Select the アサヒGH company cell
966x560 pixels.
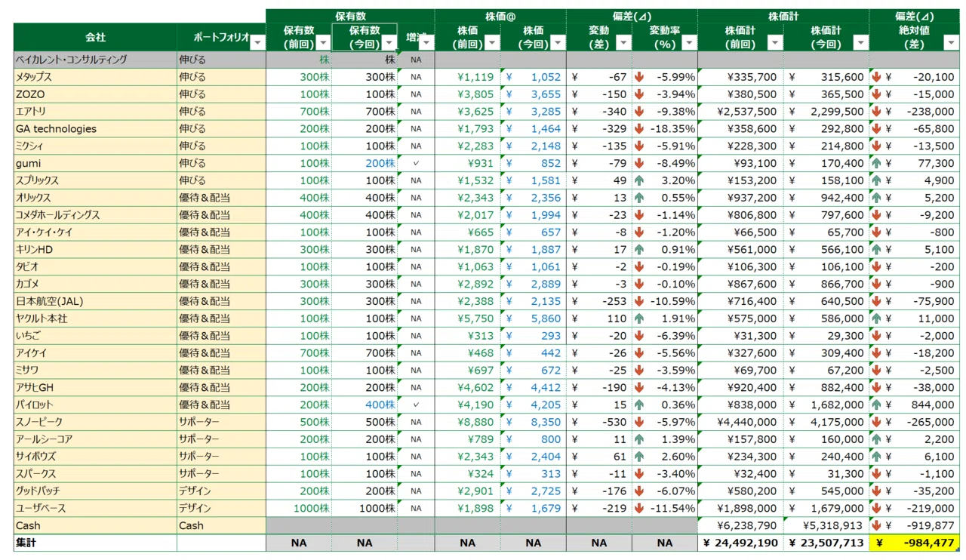(95, 387)
